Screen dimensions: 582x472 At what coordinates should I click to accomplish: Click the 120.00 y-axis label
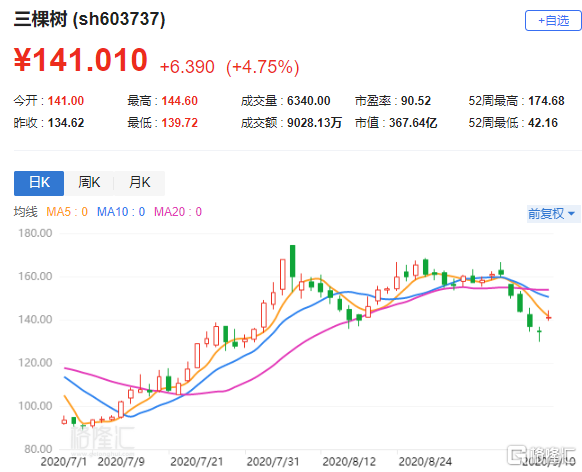tap(35, 363)
